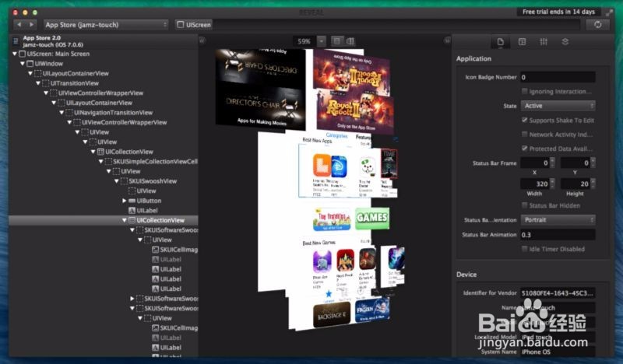Go back with the left arrow button
This screenshot has width=623, height=364.
click(19, 25)
